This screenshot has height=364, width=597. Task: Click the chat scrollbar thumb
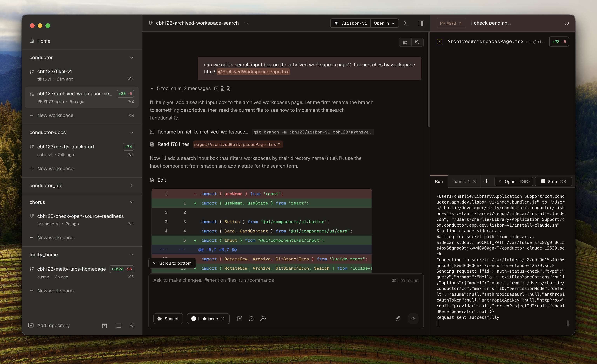(428, 80)
